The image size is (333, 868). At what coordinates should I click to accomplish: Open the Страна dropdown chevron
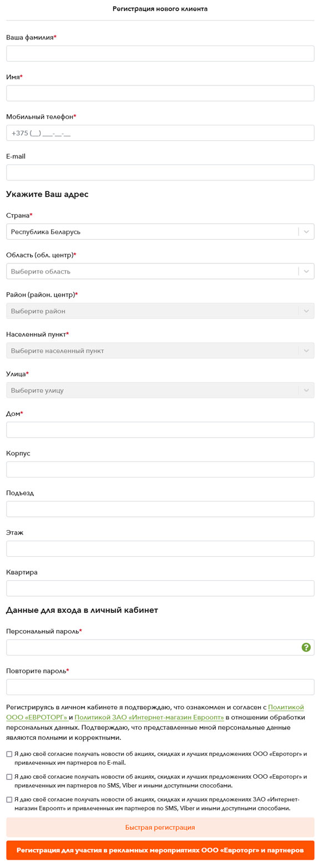click(x=306, y=232)
